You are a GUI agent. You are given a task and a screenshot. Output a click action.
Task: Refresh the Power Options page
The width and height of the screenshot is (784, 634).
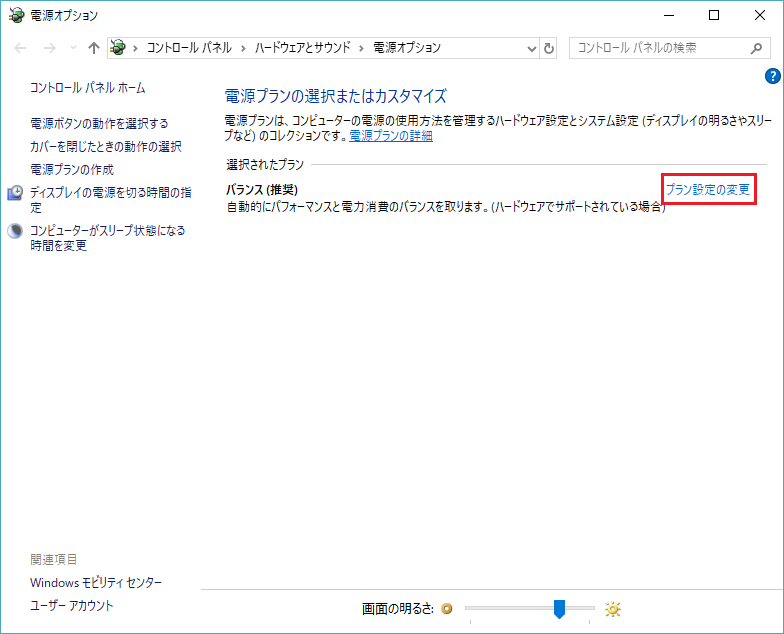point(548,48)
